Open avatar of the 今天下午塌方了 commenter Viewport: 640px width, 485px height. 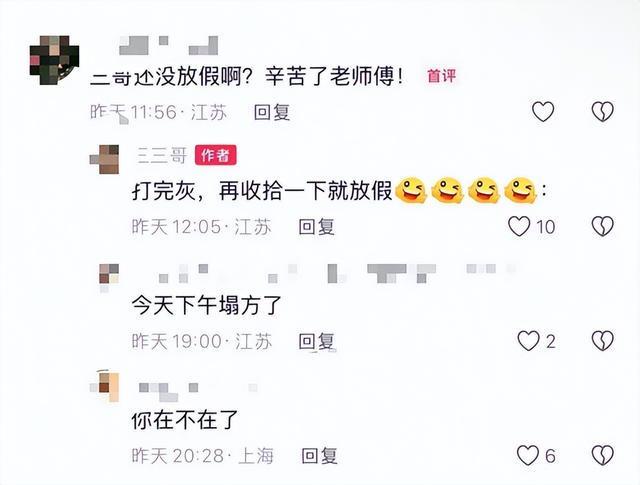pyautogui.click(x=109, y=275)
